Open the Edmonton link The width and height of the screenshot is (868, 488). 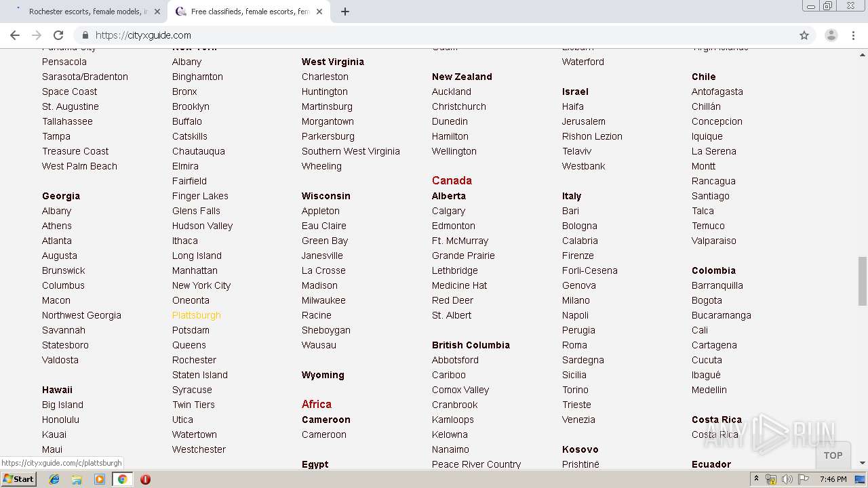(453, 226)
